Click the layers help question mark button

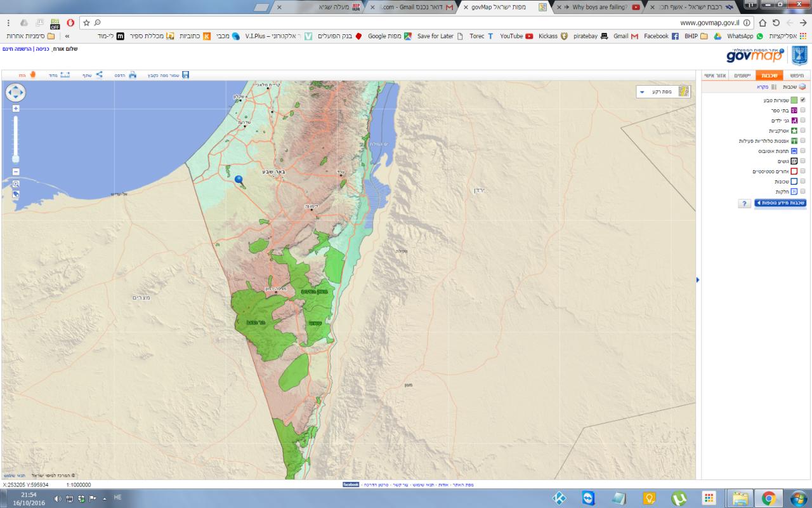click(x=743, y=204)
